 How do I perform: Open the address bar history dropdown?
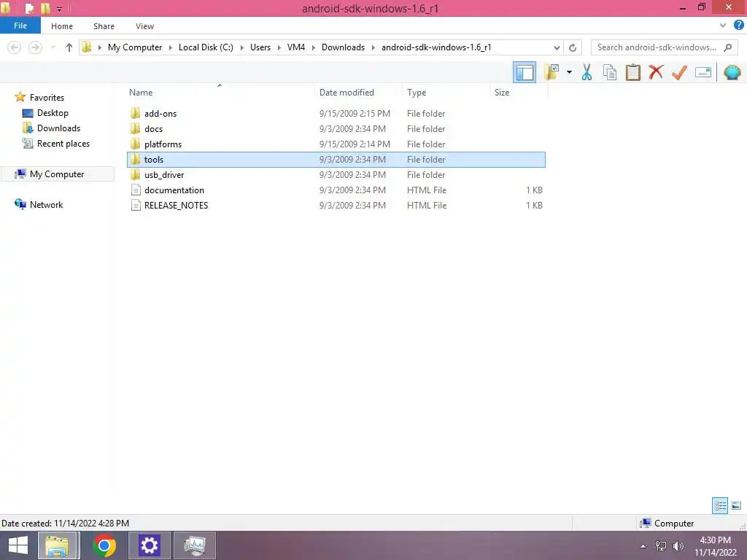point(557,47)
